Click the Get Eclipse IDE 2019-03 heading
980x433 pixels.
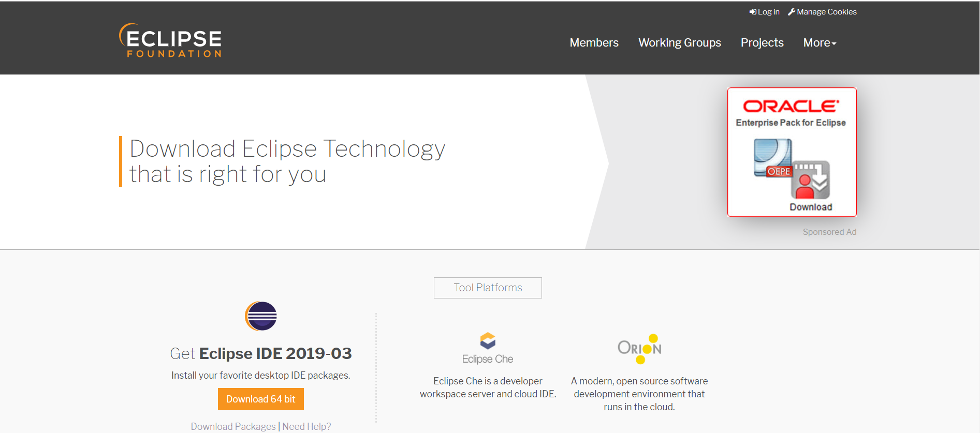[x=261, y=353]
